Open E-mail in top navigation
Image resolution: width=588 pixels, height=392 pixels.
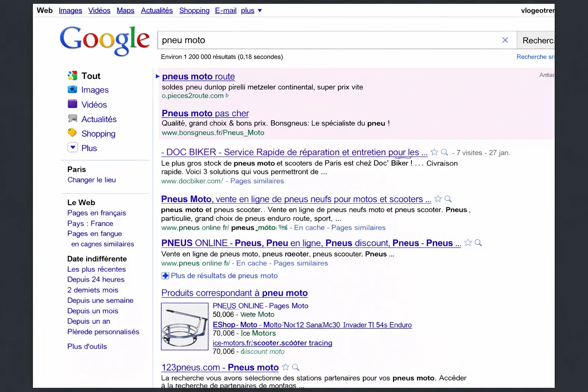tap(226, 10)
